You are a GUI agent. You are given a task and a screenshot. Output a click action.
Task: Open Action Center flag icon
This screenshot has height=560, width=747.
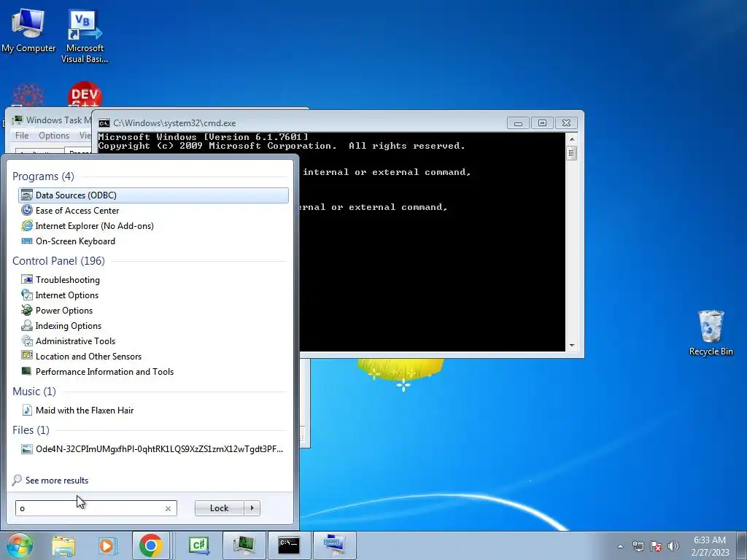pyautogui.click(x=656, y=546)
